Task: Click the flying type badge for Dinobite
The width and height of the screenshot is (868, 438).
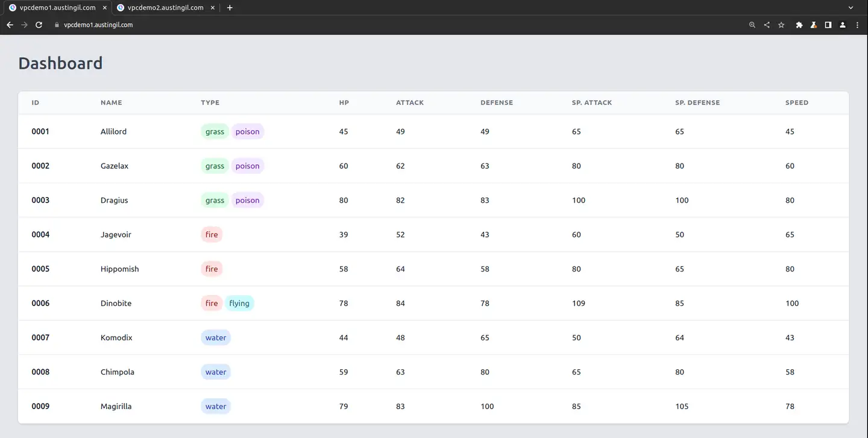Action: coord(239,303)
